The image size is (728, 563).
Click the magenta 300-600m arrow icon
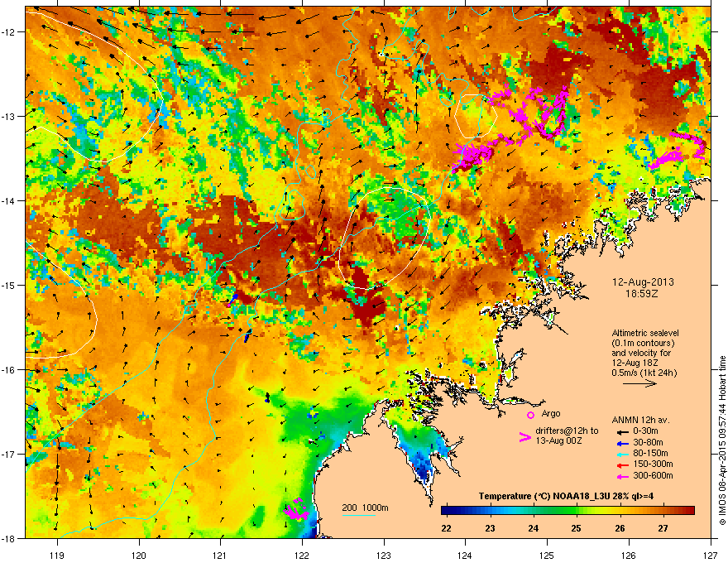click(x=621, y=476)
